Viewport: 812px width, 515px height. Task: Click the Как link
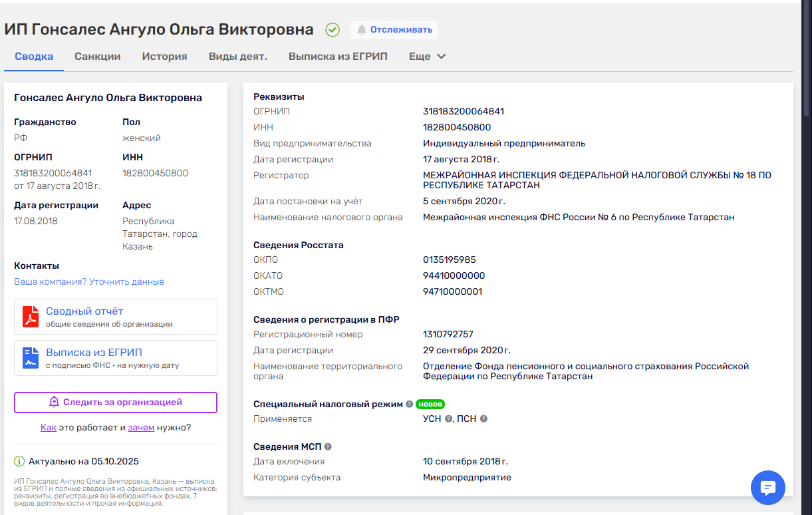(49, 428)
